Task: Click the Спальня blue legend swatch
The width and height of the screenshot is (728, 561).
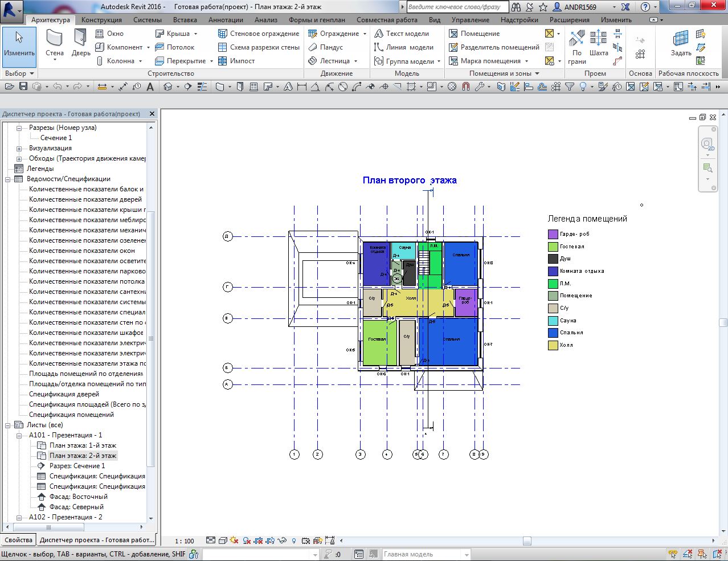Action: coord(553,333)
